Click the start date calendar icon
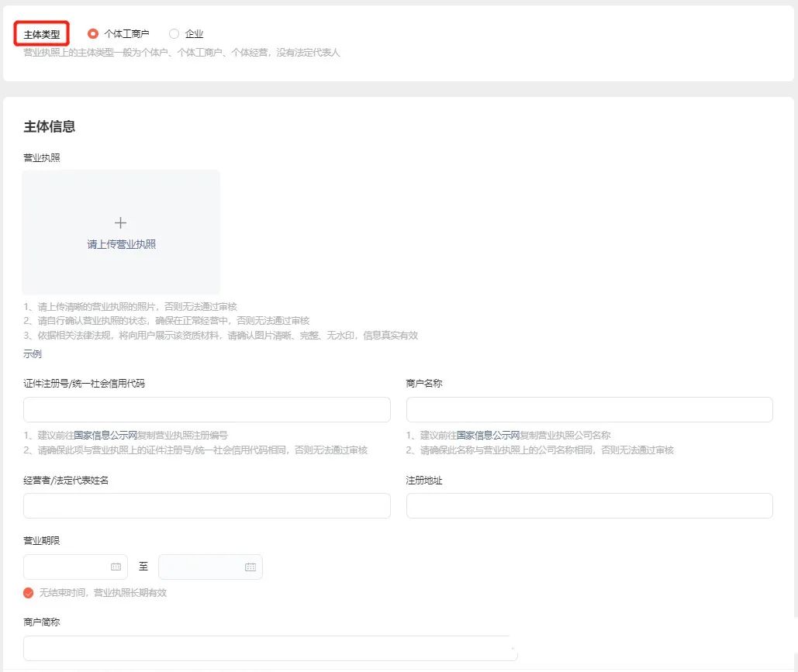 click(116, 567)
